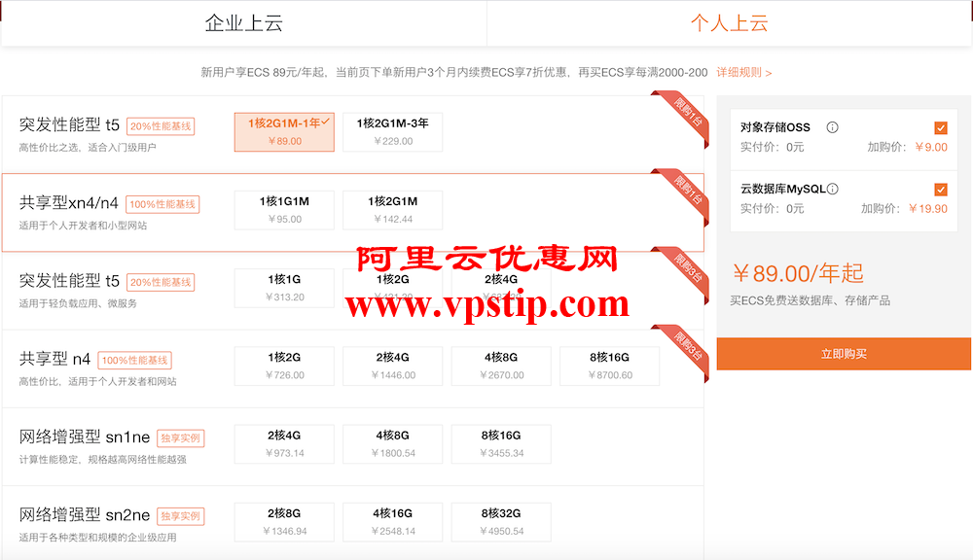Click the 独享实例 tag beside 网络增强型 sn2ne
Image resolution: width=973 pixels, height=560 pixels.
pyautogui.click(x=181, y=516)
